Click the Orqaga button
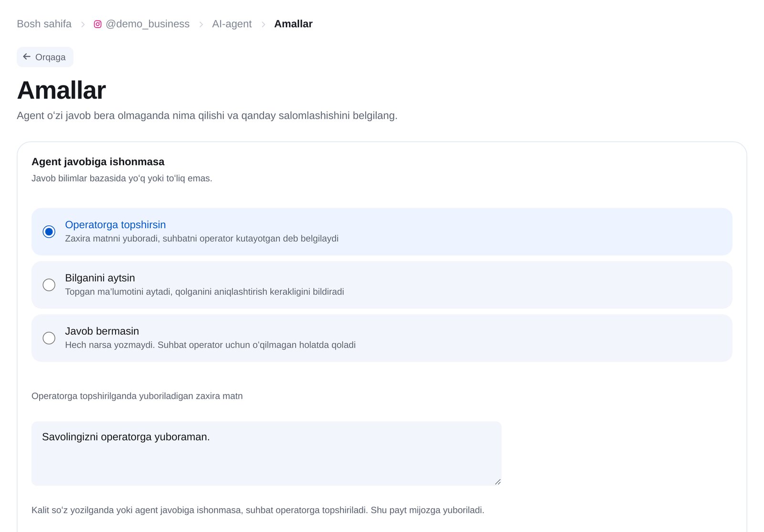764x532 pixels. (45, 57)
